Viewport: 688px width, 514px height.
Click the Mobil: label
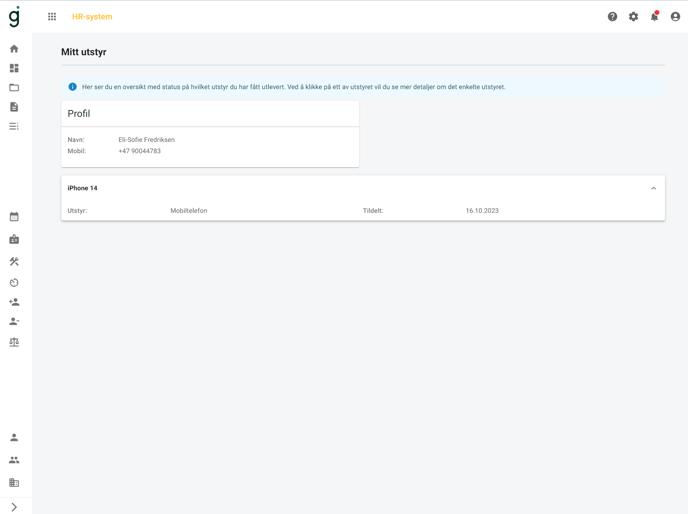[x=77, y=151]
